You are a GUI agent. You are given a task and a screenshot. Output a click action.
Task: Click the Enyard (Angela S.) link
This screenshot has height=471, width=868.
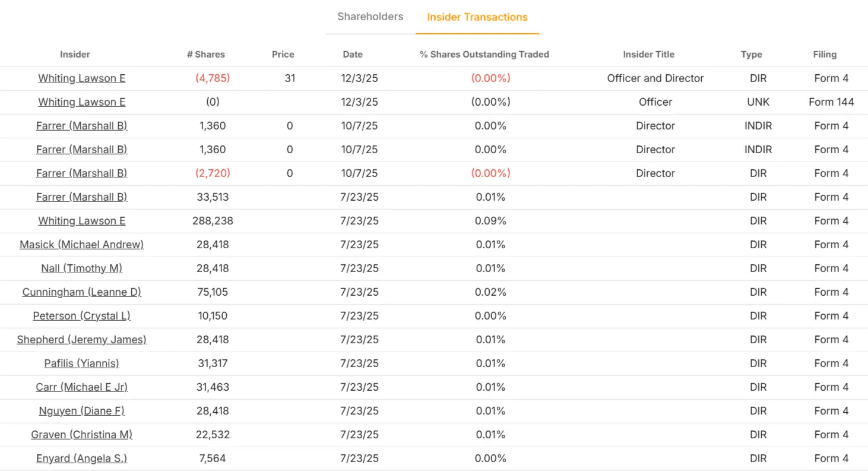pyautogui.click(x=81, y=459)
